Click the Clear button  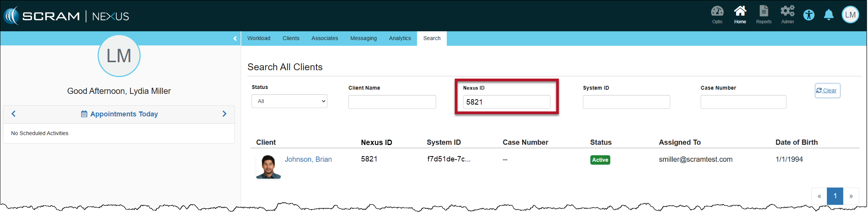(827, 90)
